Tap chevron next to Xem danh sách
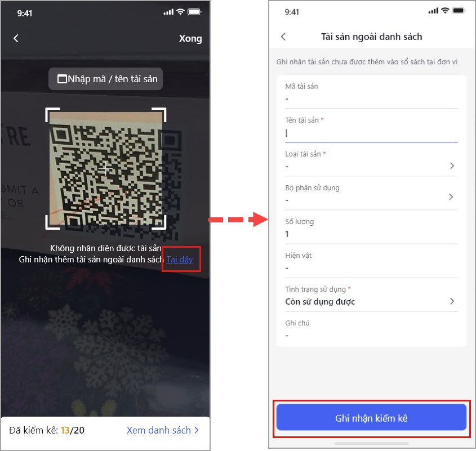Image resolution: width=476 pixels, height=451 pixels. [197, 430]
